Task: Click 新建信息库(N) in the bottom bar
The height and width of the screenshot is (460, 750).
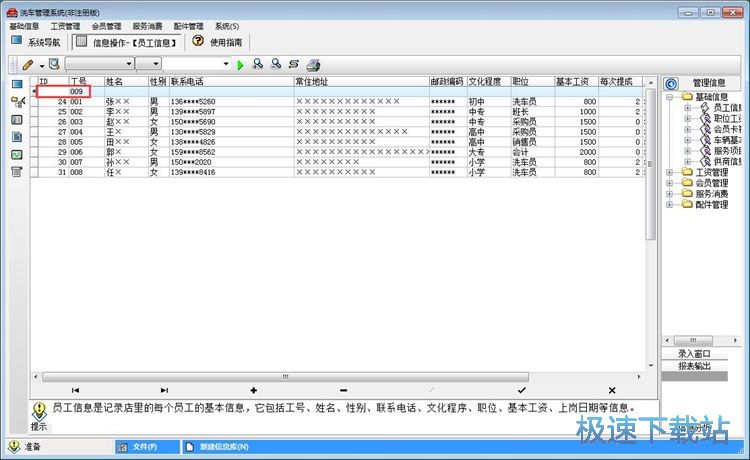Action: click(x=223, y=447)
